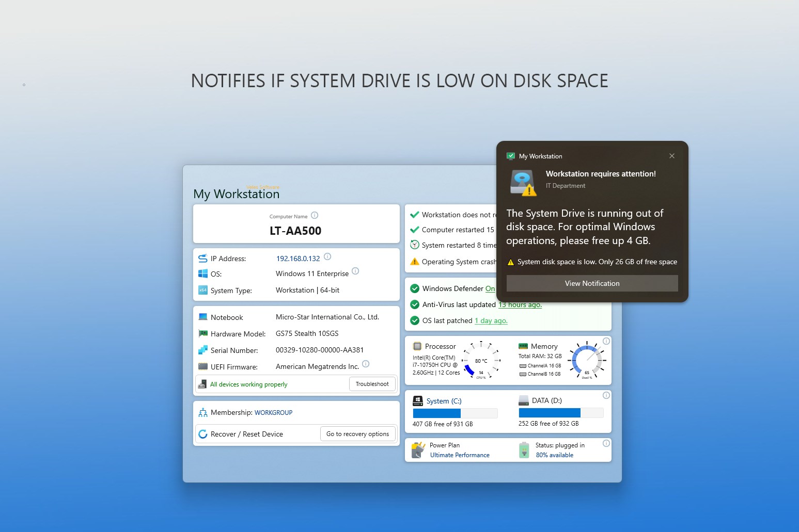Image resolution: width=799 pixels, height=532 pixels.
Task: Click the Serial Number icon
Action: (x=203, y=350)
